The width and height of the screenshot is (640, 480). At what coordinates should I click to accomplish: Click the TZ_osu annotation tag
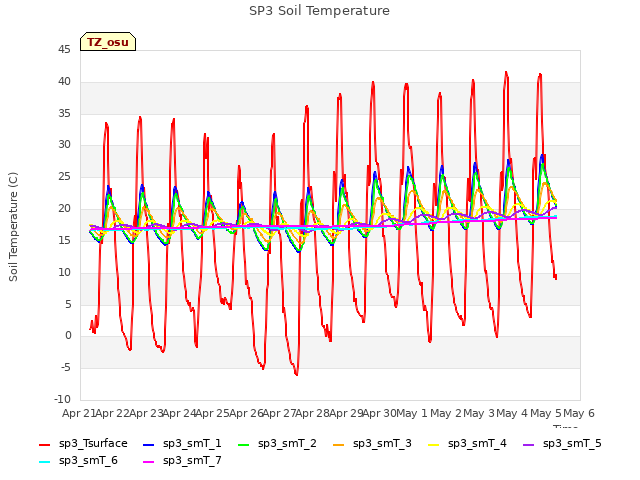(108, 42)
